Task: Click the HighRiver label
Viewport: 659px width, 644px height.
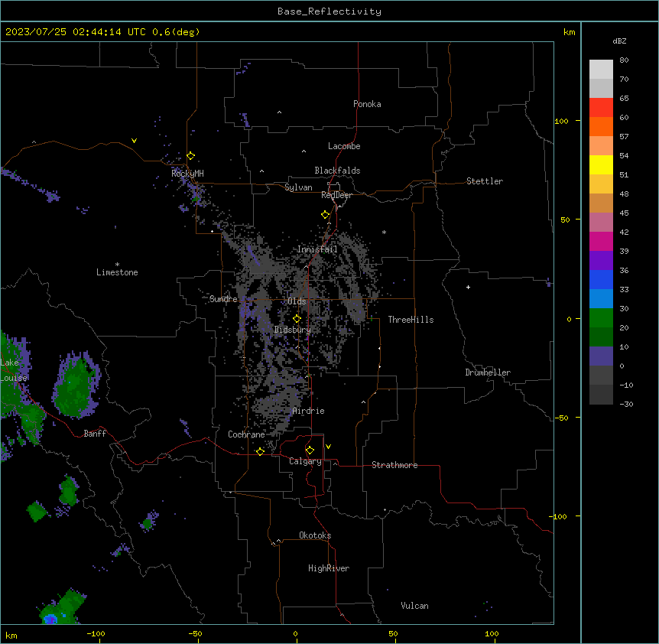Action: (329, 568)
